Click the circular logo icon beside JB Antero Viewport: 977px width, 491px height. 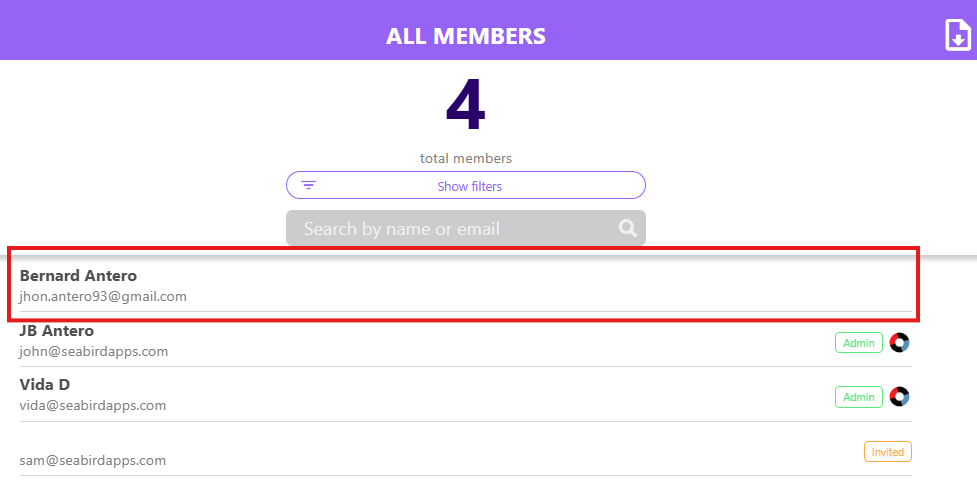click(899, 343)
